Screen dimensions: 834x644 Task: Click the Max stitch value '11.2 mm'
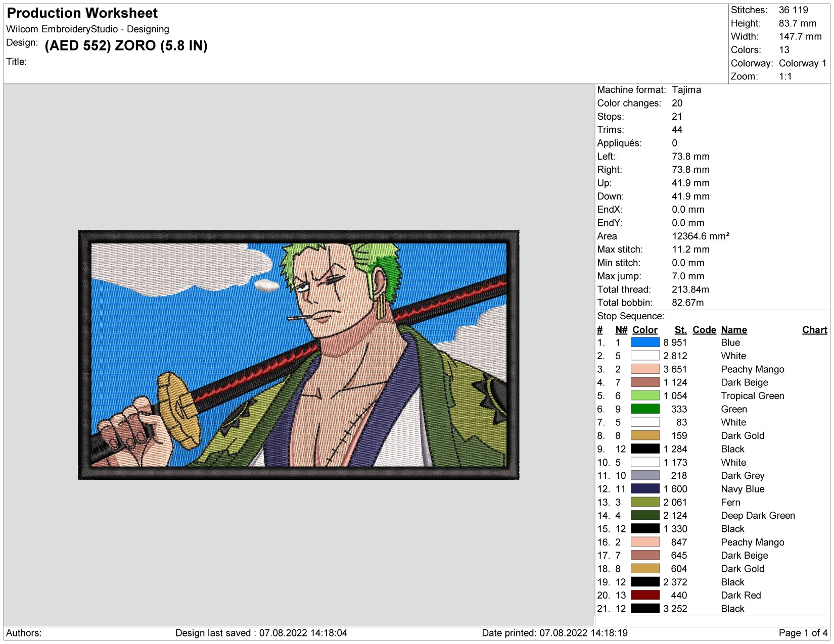[690, 250]
